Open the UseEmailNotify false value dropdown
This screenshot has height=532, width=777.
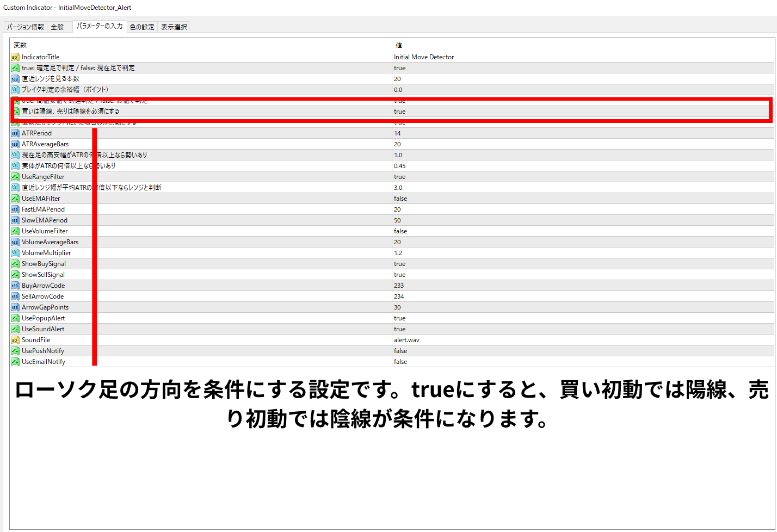coord(400,362)
